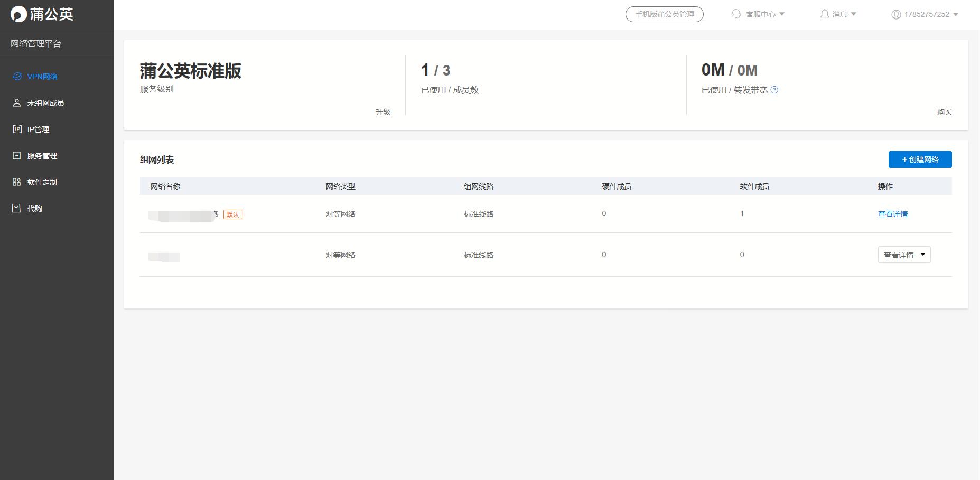Click the 蒲公英 logo icon

click(18, 14)
